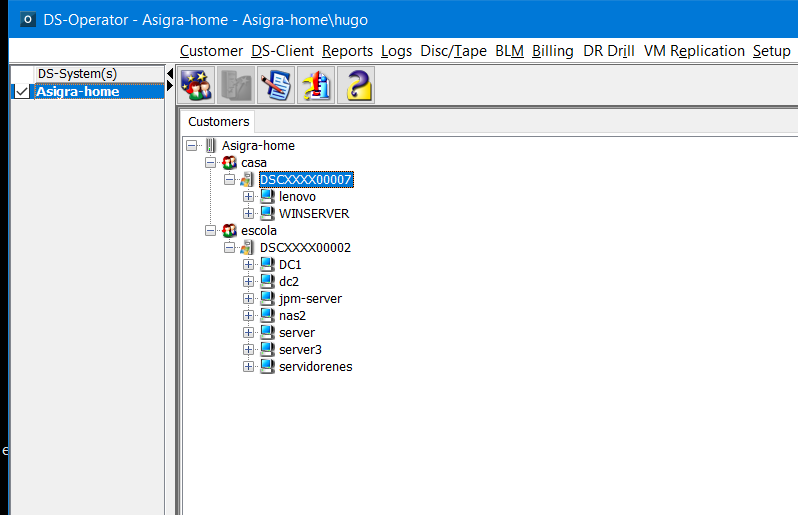The image size is (798, 515).
Task: Click the lenovo computer icon
Action: 267,196
